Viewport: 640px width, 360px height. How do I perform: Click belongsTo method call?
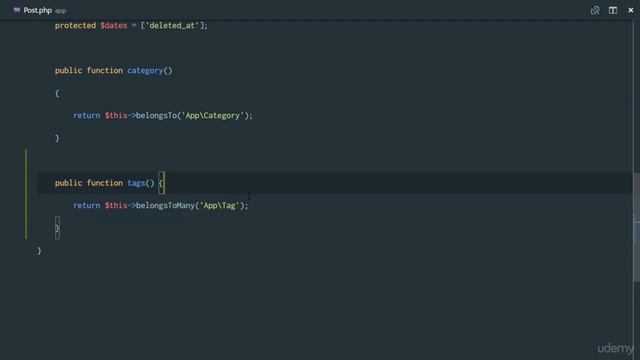(x=156, y=116)
